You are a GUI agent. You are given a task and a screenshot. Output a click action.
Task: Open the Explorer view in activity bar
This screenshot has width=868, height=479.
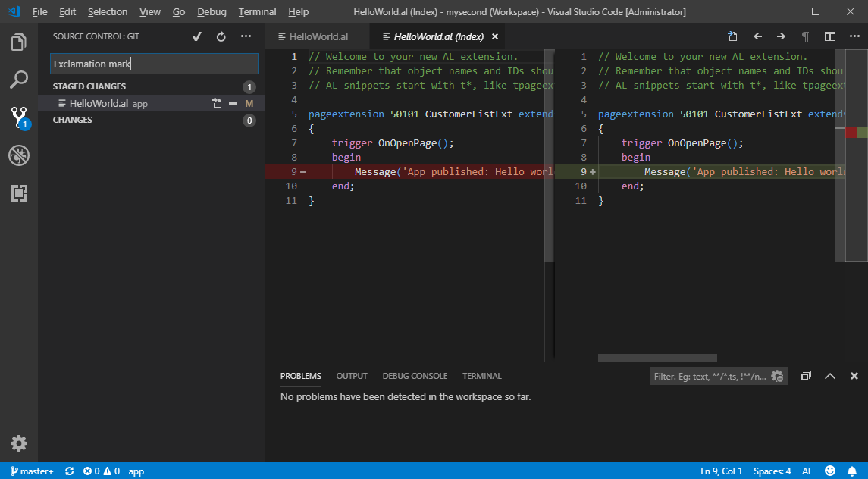pos(19,42)
